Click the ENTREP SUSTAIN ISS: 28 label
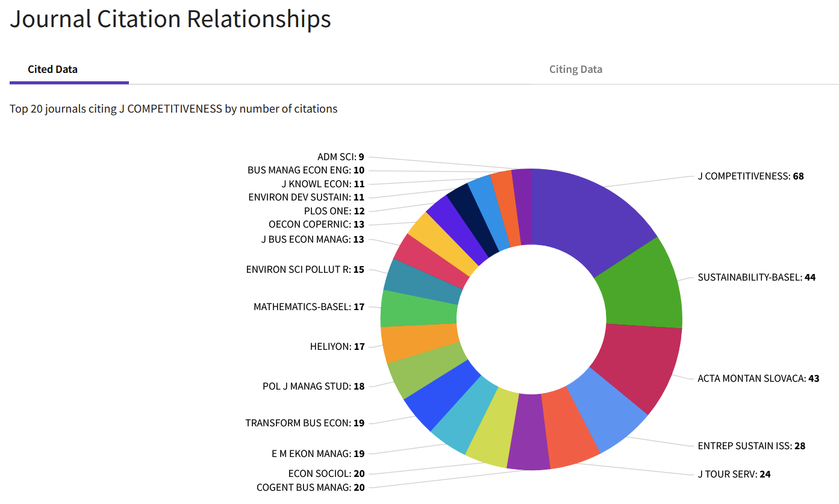The width and height of the screenshot is (839, 504). click(x=751, y=446)
